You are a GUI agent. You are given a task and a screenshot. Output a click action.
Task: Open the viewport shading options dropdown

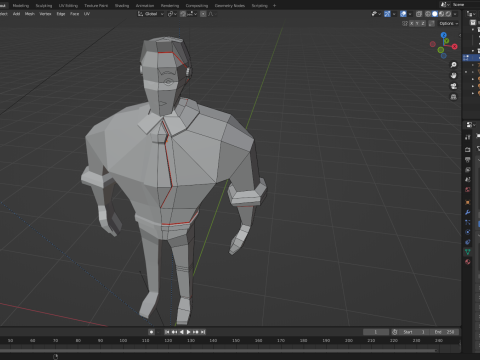455,14
